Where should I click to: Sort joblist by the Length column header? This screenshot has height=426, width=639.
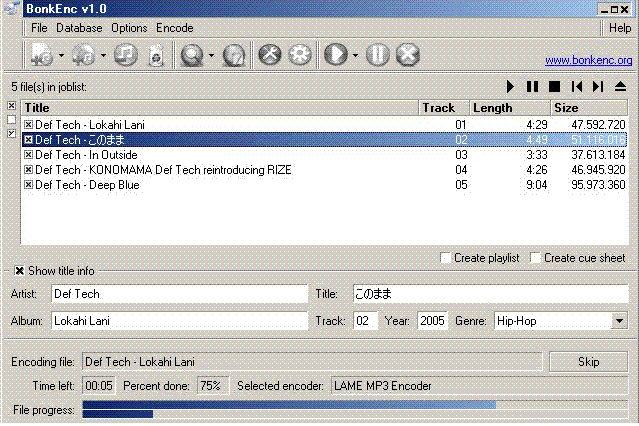(510, 108)
